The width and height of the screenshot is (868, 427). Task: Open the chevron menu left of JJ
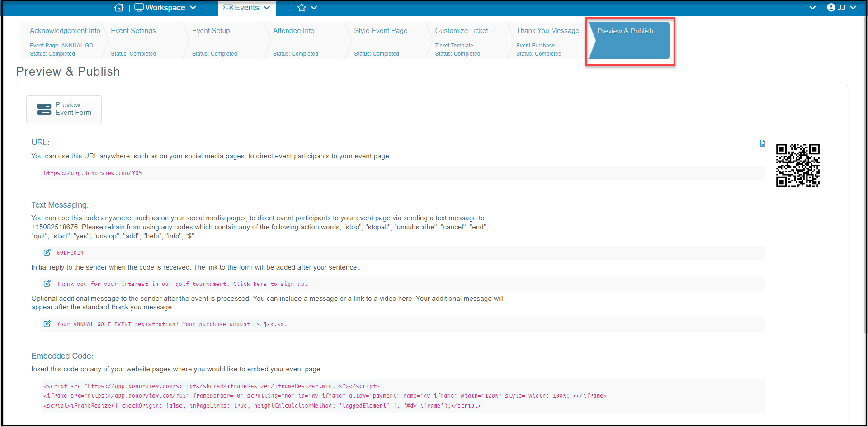click(812, 8)
